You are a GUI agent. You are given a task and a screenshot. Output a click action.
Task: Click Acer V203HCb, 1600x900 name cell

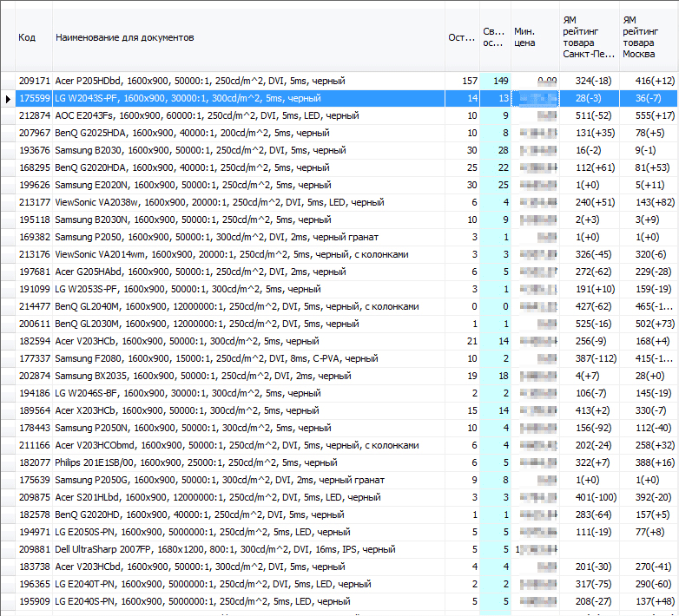[248, 341]
